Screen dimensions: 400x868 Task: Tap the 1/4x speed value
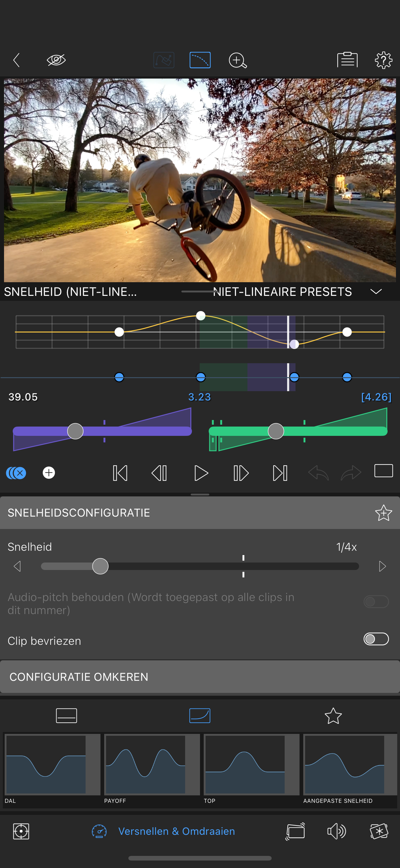click(346, 547)
